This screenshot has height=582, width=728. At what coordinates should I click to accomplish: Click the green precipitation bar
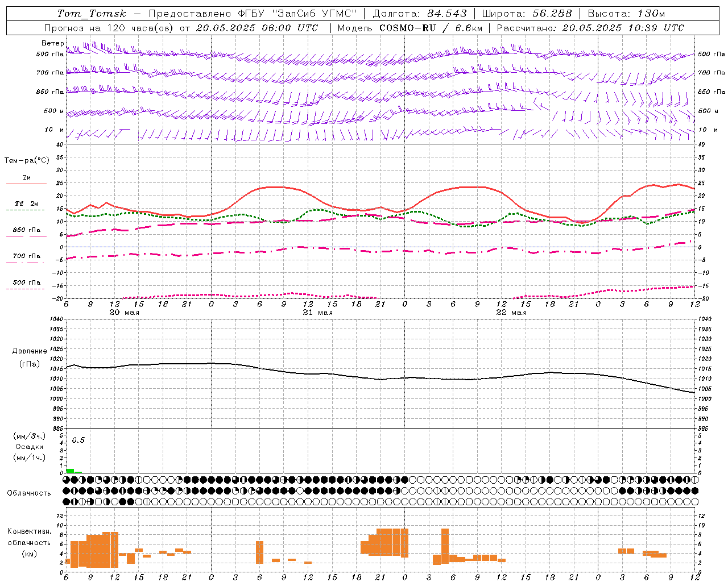click(x=71, y=471)
